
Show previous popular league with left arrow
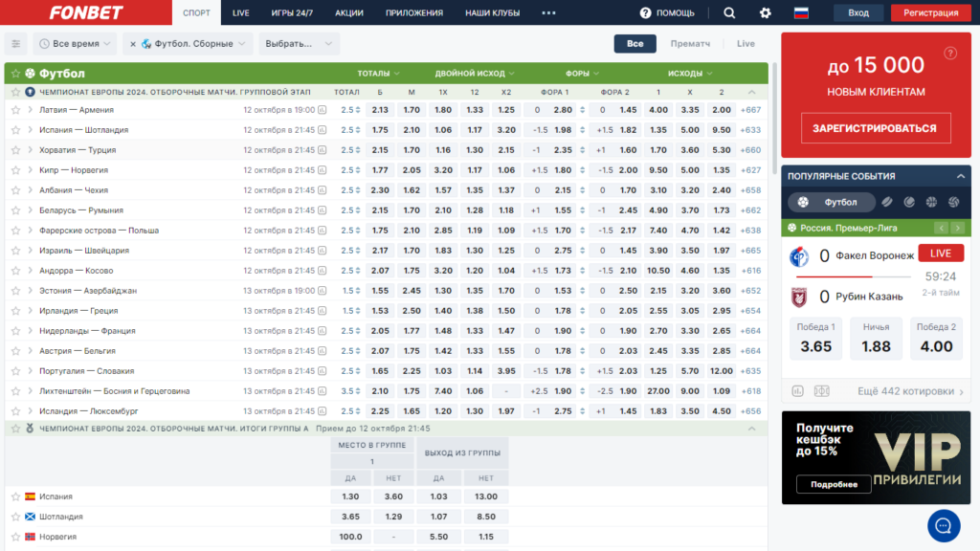942,228
